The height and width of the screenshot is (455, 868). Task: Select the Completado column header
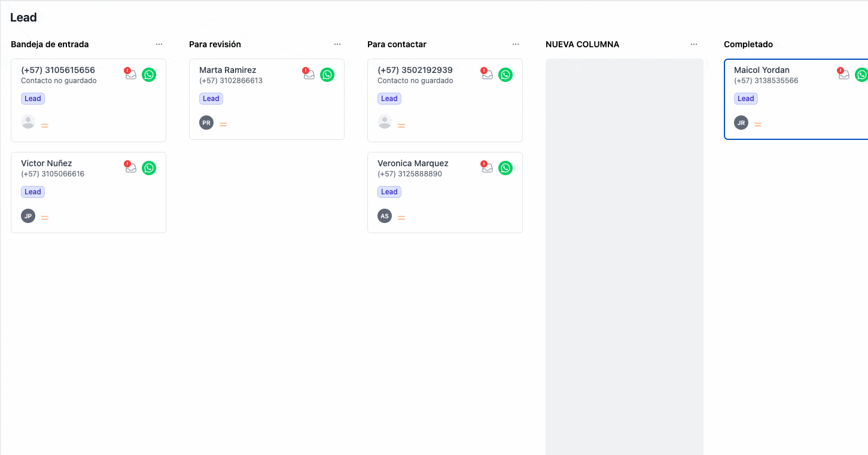748,44
